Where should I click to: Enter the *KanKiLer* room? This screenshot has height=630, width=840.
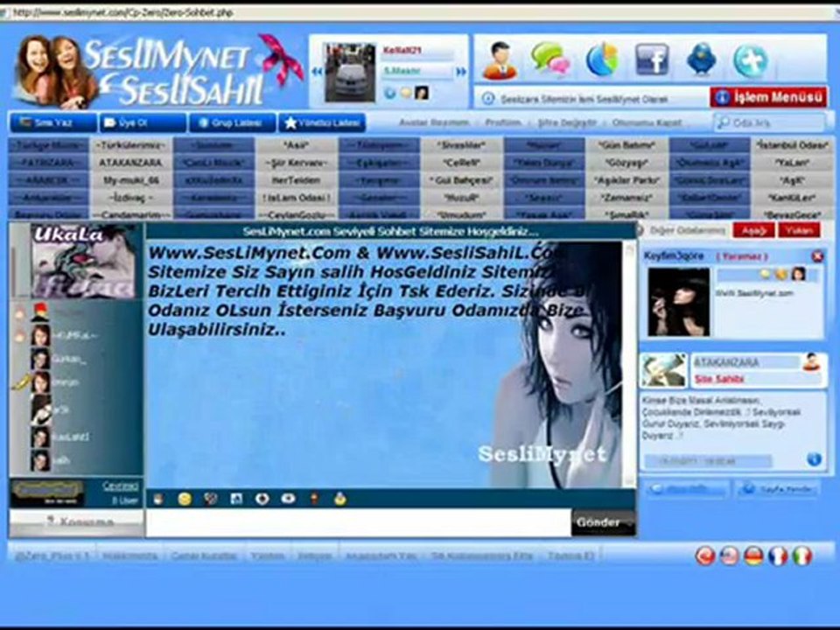(x=791, y=199)
